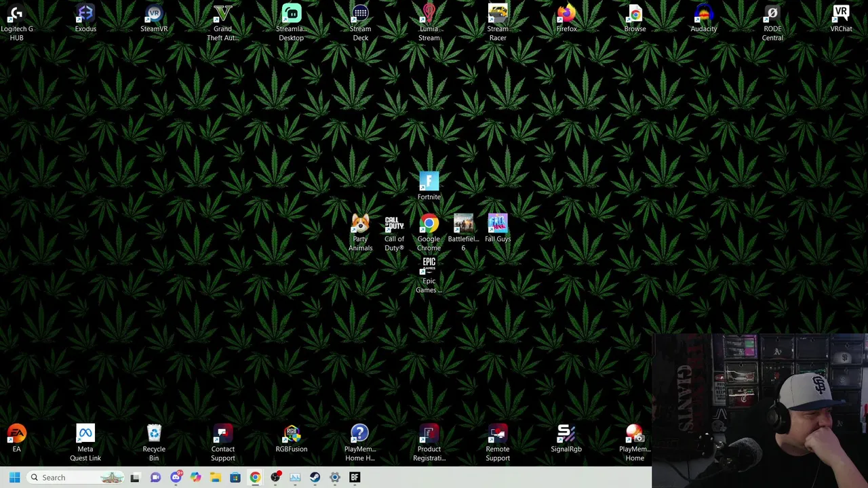Viewport: 868px width, 488px height.
Task: Open the Windows Start menu
Action: click(x=14, y=477)
